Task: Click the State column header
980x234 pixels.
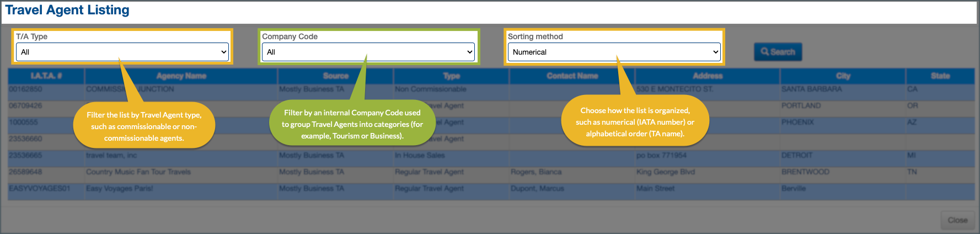Action: click(x=940, y=76)
